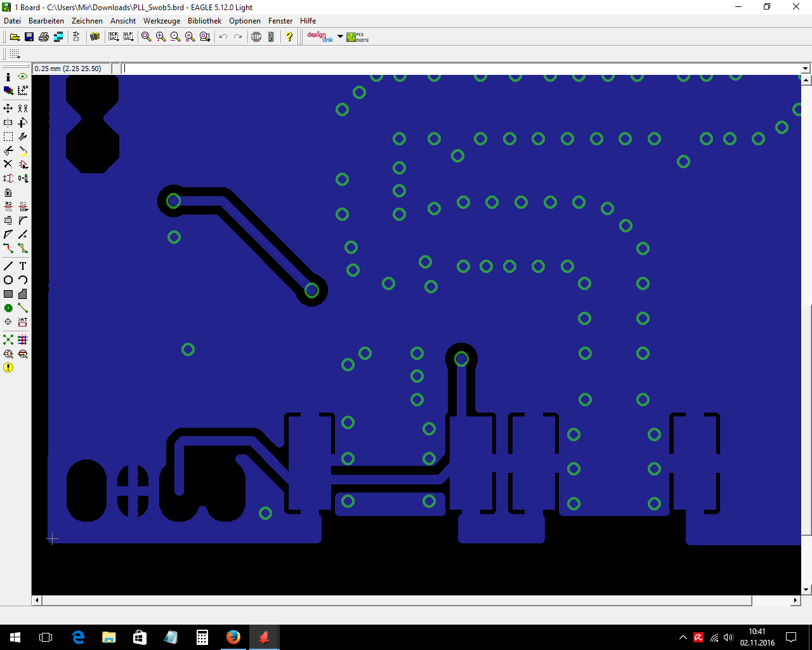Viewport: 812px width, 650px height.
Task: Select the Group tool
Action: pyautogui.click(x=8, y=136)
